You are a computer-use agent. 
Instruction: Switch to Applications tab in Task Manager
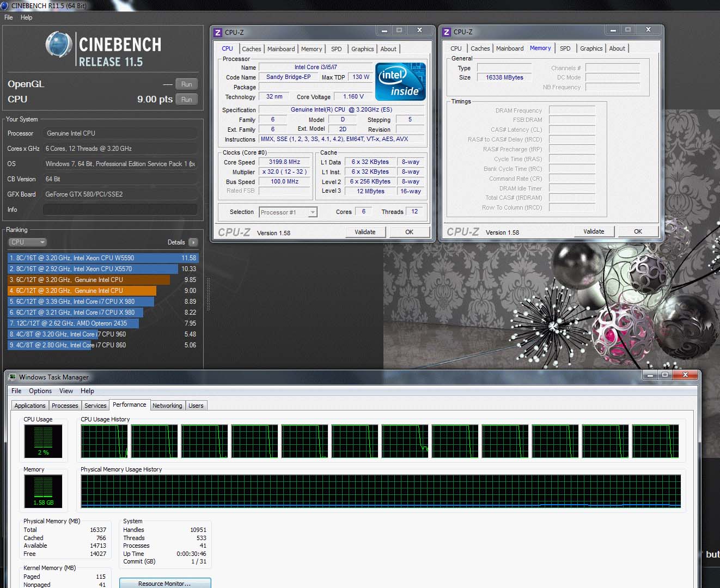point(30,406)
